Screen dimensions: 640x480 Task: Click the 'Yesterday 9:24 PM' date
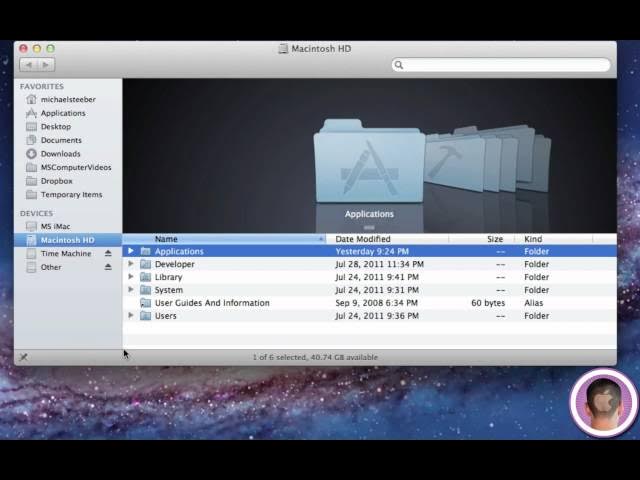[372, 251]
